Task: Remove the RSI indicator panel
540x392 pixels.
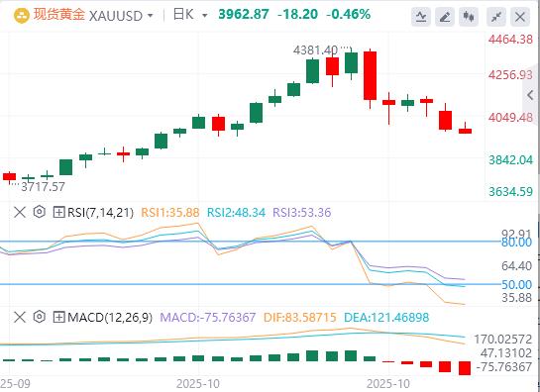Action: pos(20,213)
